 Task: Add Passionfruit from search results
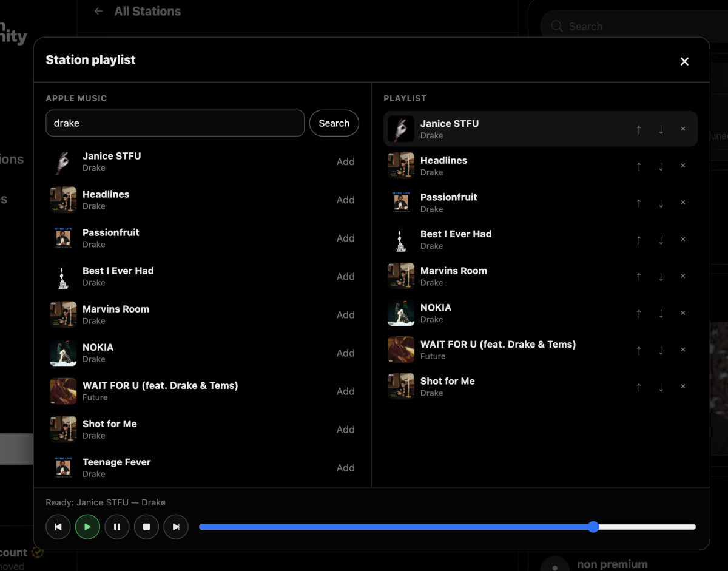[x=346, y=238]
